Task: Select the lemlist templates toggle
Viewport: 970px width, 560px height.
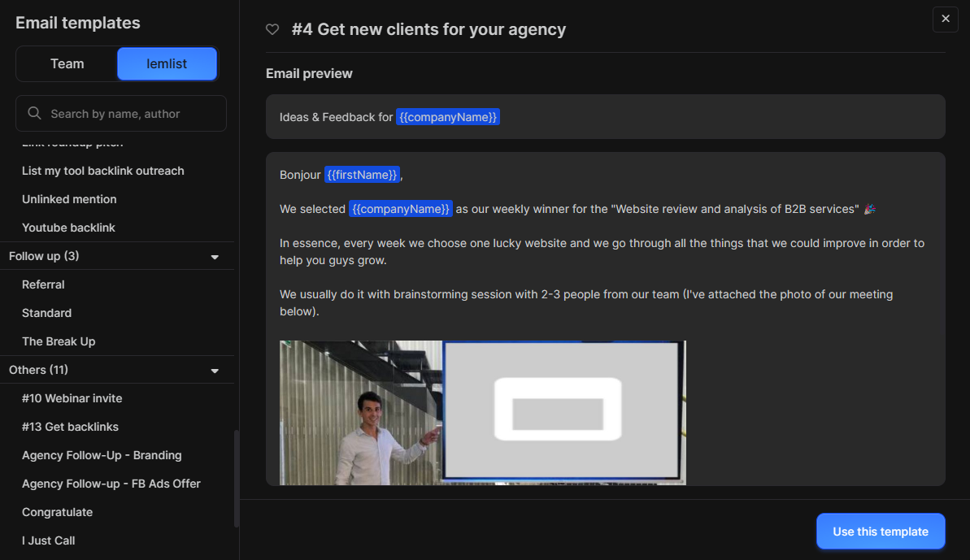Action: click(167, 63)
